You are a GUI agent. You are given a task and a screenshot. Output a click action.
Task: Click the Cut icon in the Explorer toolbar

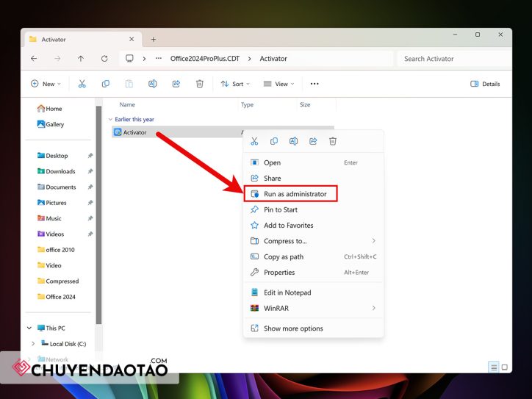click(x=82, y=84)
